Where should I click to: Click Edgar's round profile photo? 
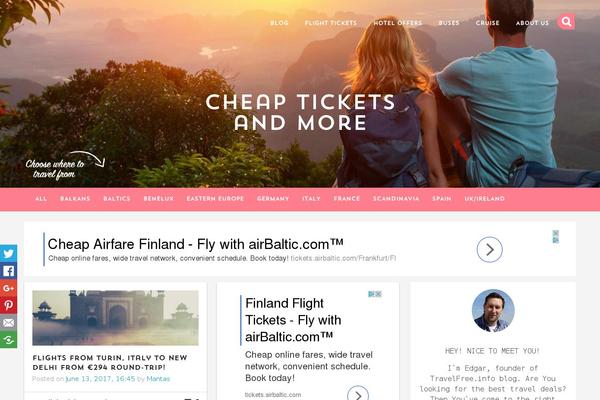[x=493, y=310]
